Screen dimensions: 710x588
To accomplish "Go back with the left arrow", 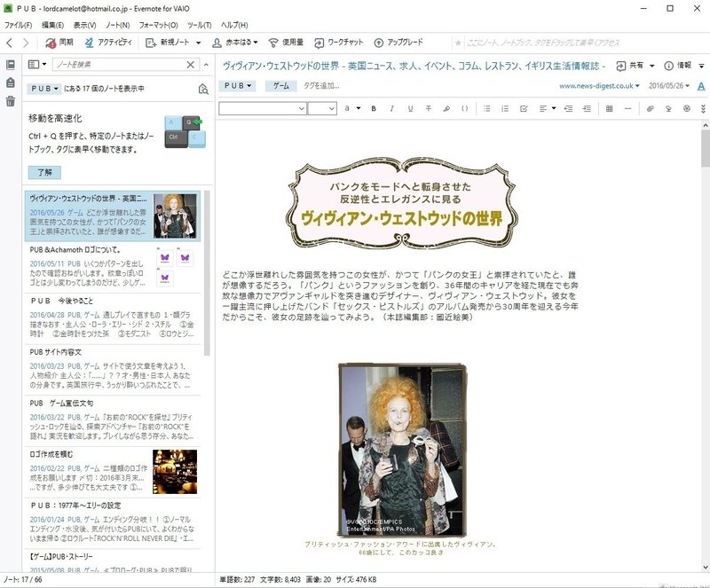I will click(x=10, y=43).
